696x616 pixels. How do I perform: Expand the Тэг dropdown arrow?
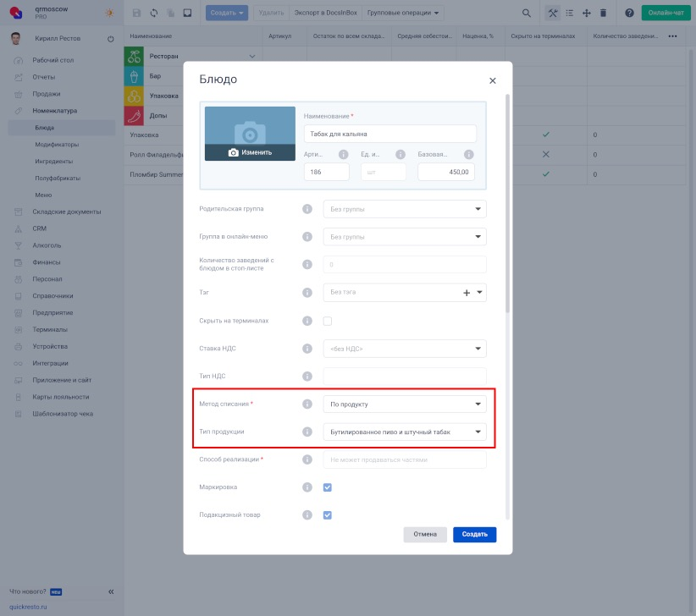tap(479, 292)
